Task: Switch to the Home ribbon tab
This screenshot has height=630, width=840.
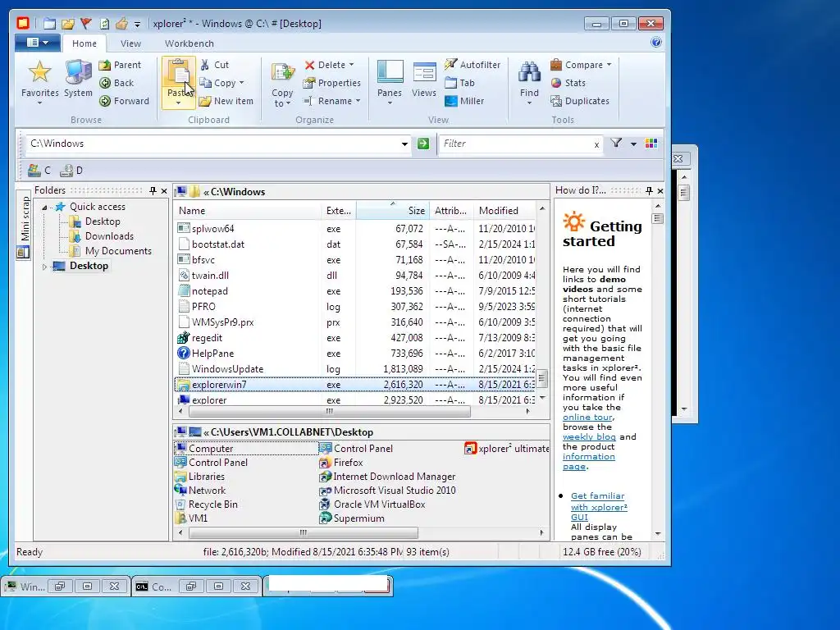Action: (x=84, y=43)
